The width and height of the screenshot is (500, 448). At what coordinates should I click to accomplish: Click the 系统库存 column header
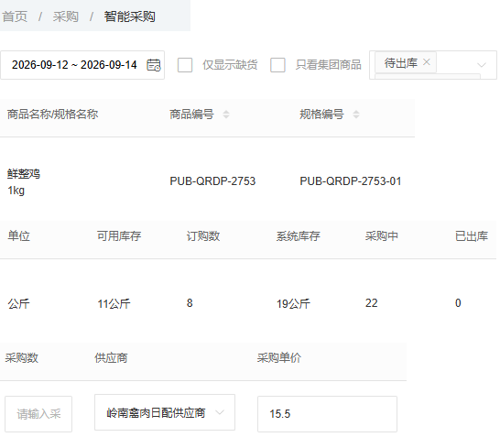point(299,236)
